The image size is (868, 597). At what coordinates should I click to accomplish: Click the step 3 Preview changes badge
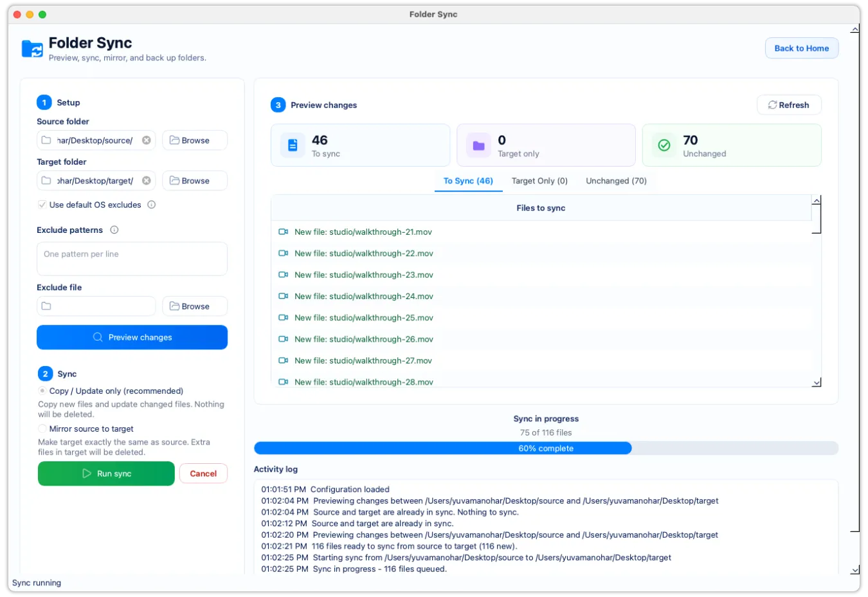tap(278, 105)
